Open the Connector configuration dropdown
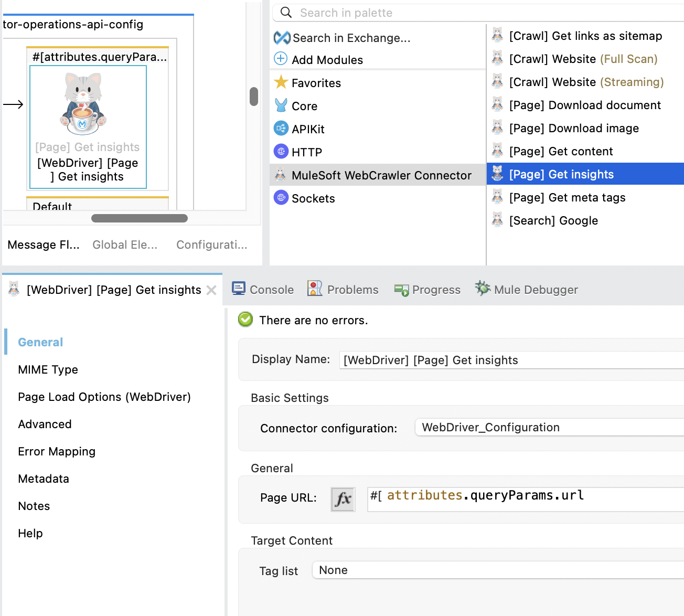The image size is (684, 616). [x=549, y=427]
